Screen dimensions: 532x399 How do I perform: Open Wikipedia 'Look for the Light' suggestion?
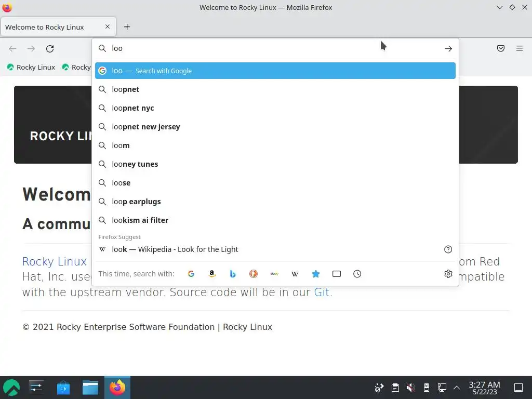[x=275, y=249]
